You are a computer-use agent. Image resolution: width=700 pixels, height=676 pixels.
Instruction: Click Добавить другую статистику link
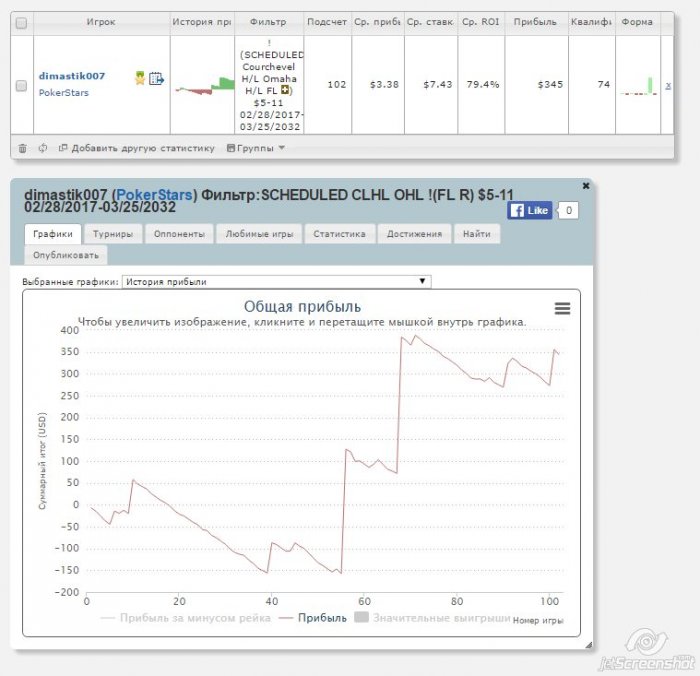137,148
